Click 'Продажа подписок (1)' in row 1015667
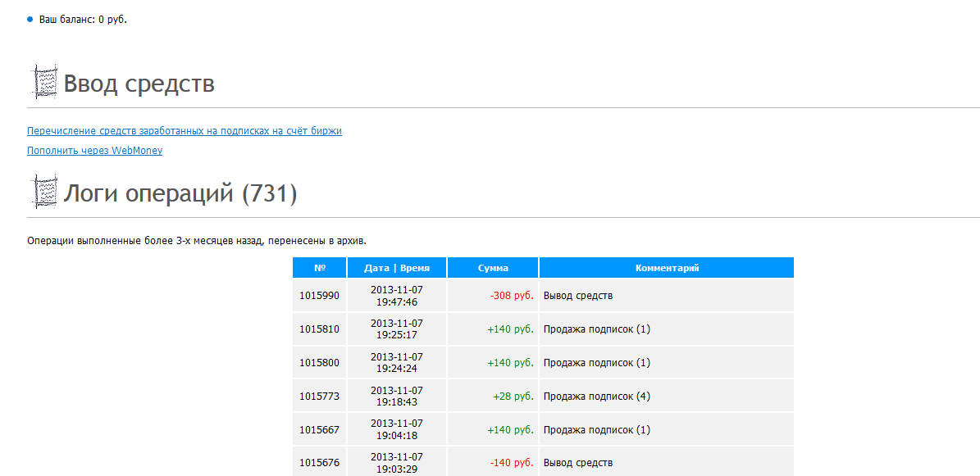 pos(597,430)
